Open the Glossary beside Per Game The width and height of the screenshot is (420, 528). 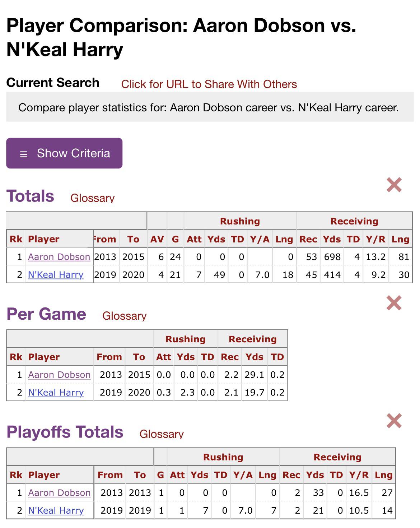point(124,316)
